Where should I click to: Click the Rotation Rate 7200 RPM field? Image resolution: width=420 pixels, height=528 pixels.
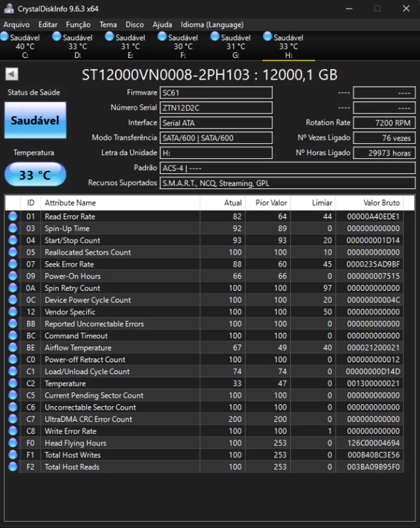[384, 123]
